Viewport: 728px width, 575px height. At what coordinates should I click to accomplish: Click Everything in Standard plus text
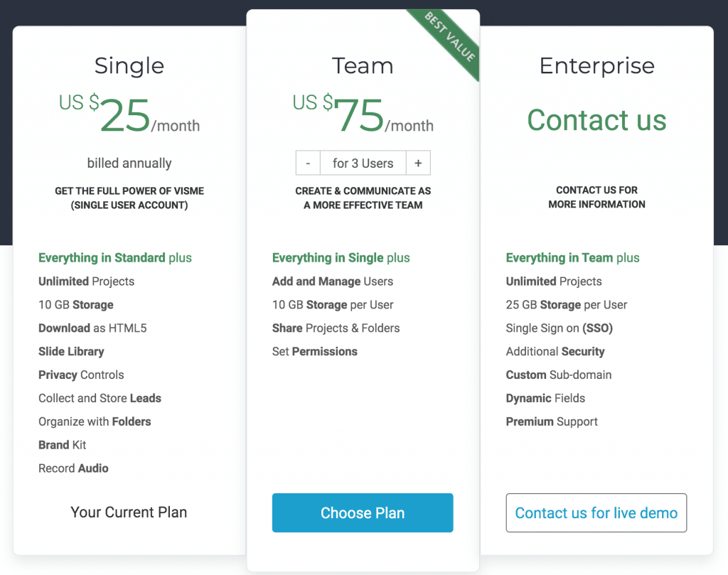115,257
